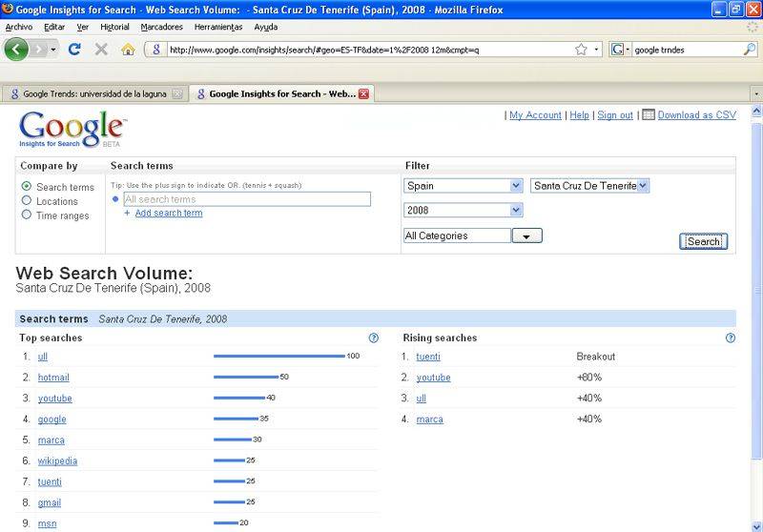Bookmark page with the star icon
763x532 pixels.
581,49
